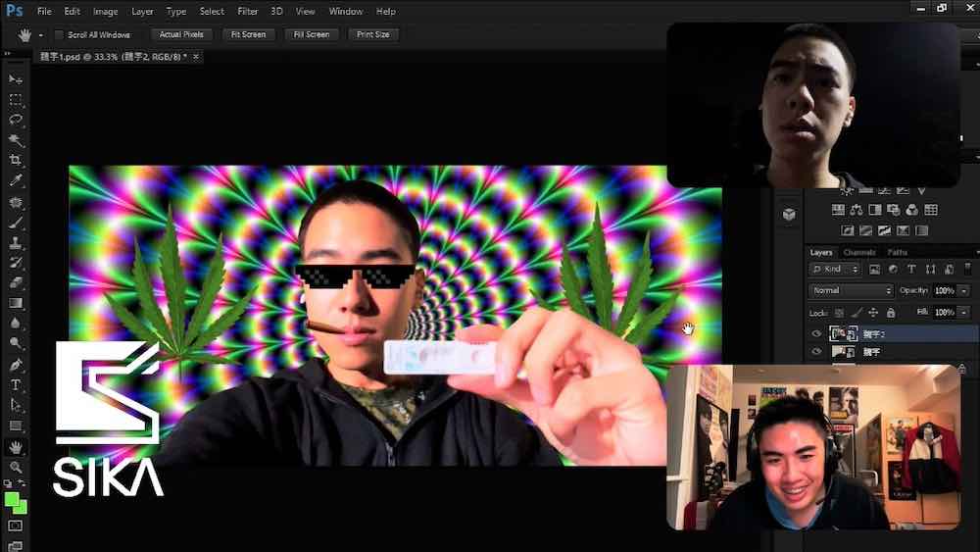
Task: Lock all layer attributes
Action: (x=891, y=313)
